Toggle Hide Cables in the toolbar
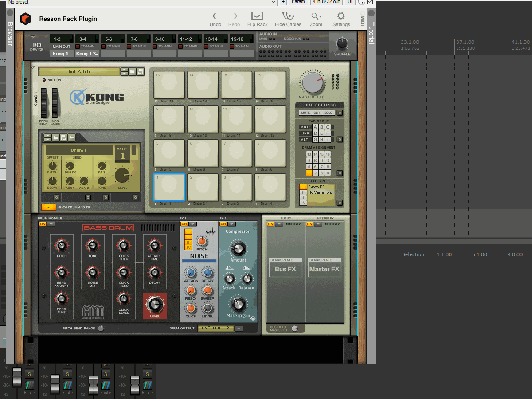This screenshot has height=399, width=532. (x=288, y=16)
